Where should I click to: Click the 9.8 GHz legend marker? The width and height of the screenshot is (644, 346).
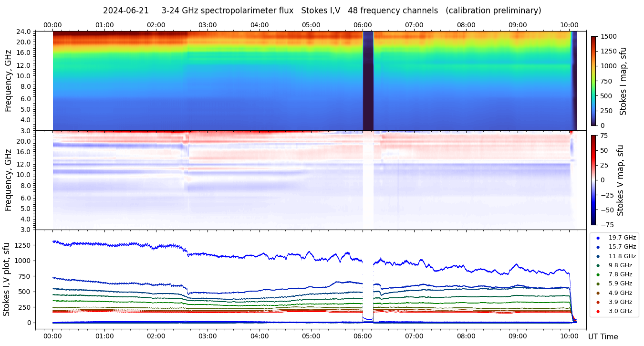[x=598, y=265]
